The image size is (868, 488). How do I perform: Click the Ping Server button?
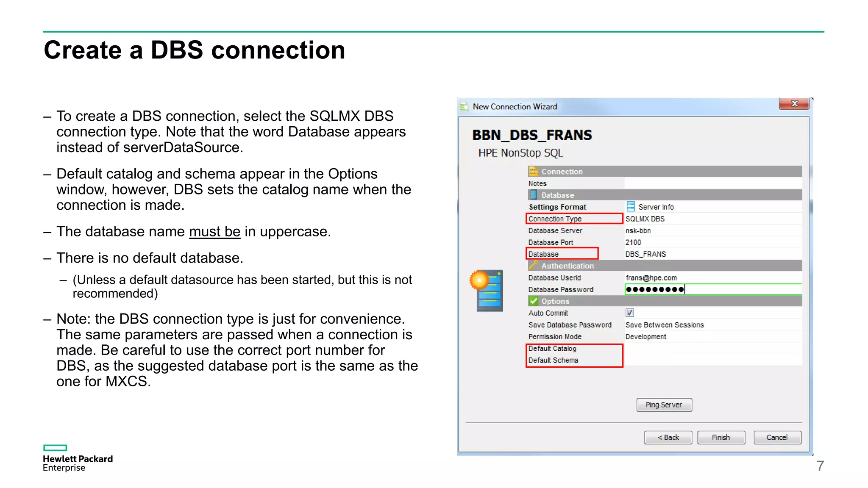664,405
